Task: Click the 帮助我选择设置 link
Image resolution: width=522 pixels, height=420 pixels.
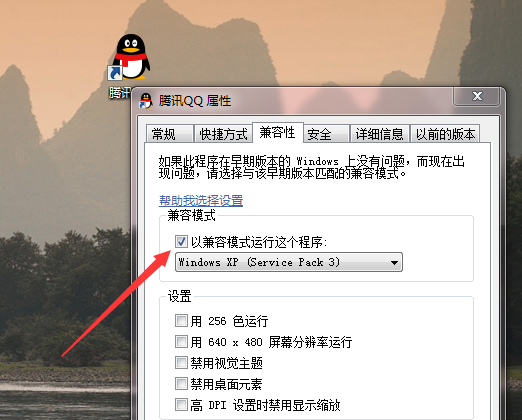Action: pos(201,201)
